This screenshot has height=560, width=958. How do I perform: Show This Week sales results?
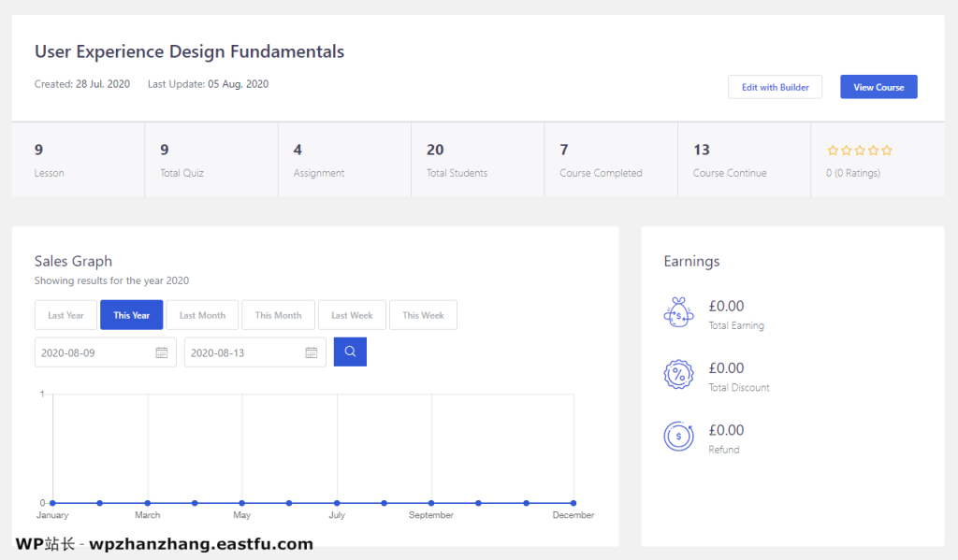coord(423,315)
